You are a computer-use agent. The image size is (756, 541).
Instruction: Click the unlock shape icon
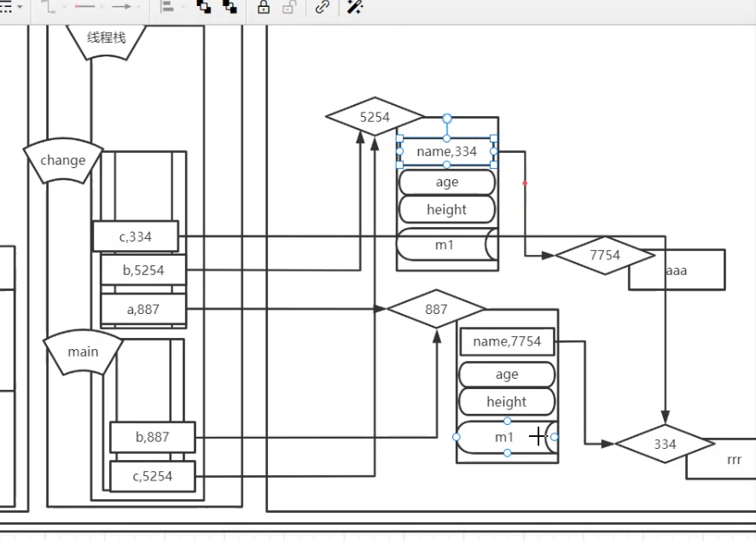point(288,7)
